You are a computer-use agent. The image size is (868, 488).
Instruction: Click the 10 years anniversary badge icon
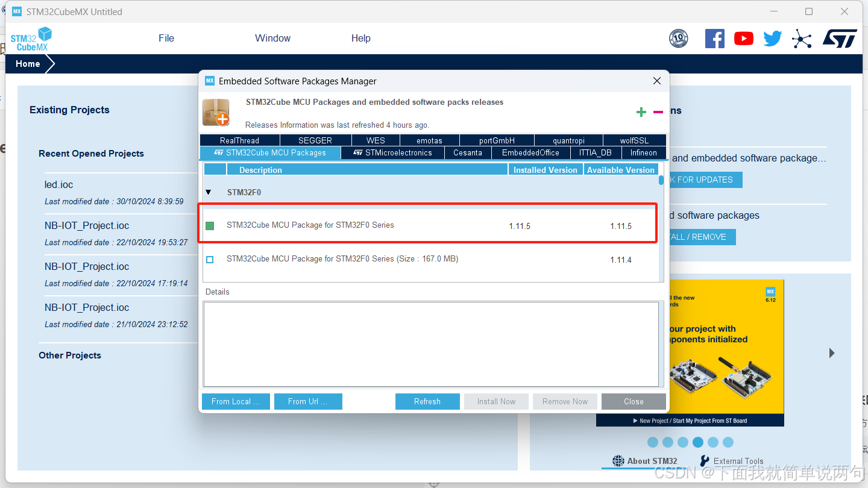tap(679, 39)
